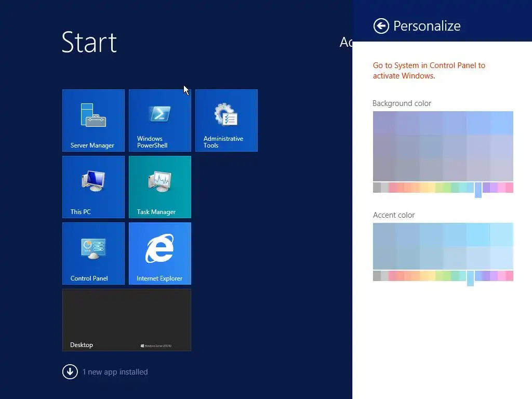The width and height of the screenshot is (532, 399).
Task: Choose yellow hue on Accent color strip
Action: tap(431, 276)
